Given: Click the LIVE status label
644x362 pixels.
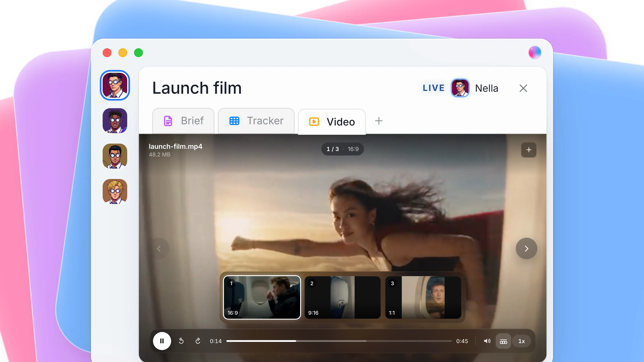Looking at the screenshot, I should (434, 88).
